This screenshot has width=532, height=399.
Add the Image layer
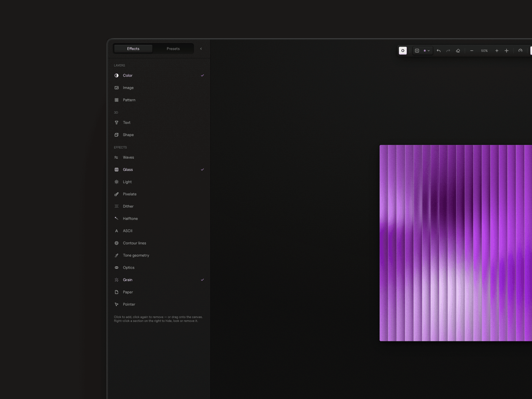pos(159,88)
